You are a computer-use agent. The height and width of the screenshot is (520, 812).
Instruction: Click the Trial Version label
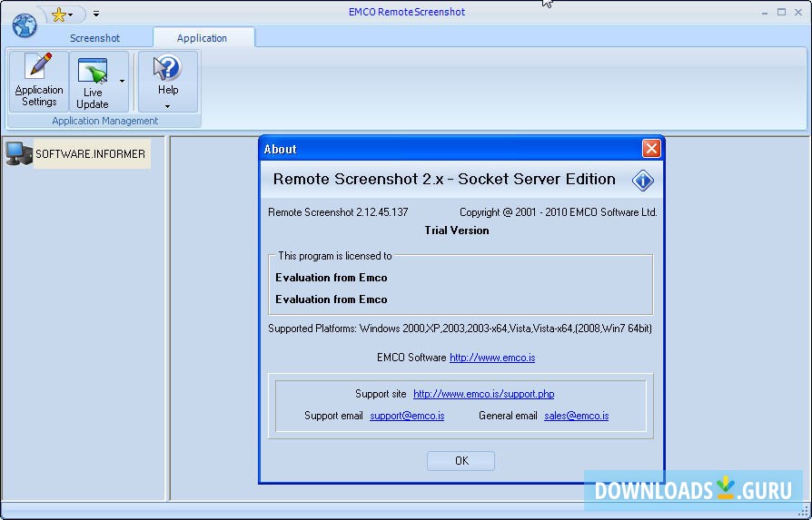(x=457, y=231)
